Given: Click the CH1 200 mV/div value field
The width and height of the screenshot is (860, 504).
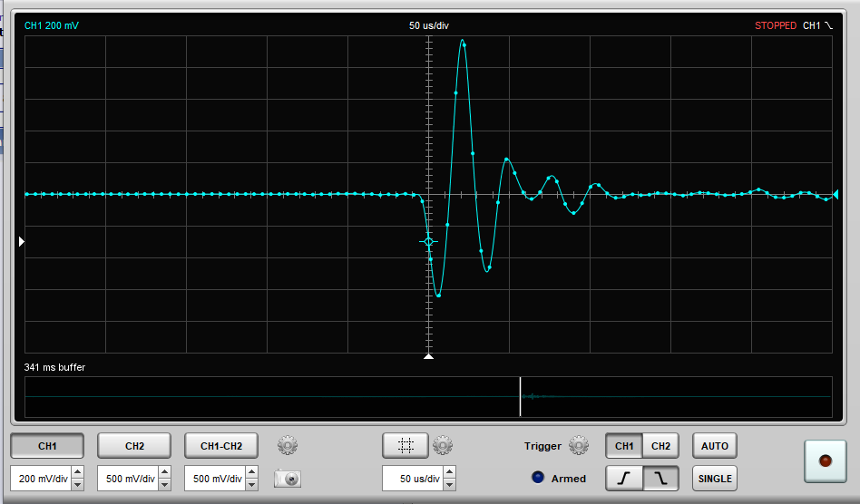Looking at the screenshot, I should tap(41, 479).
